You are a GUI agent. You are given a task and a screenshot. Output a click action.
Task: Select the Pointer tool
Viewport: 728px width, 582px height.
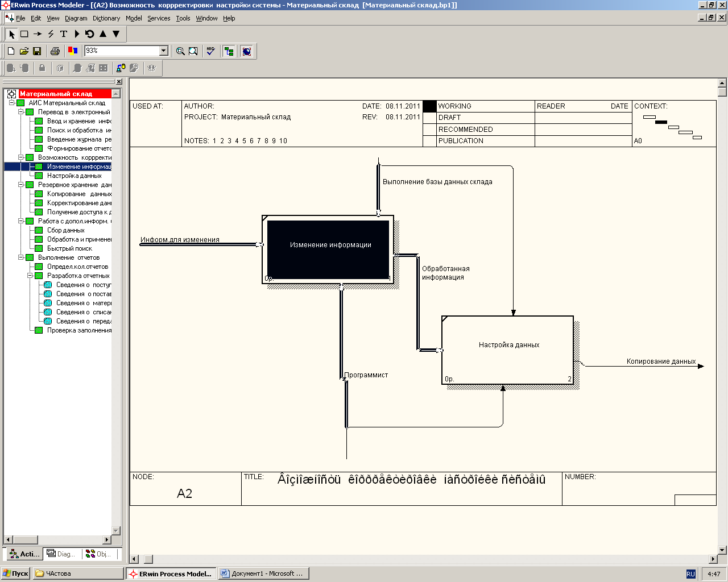click(11, 34)
